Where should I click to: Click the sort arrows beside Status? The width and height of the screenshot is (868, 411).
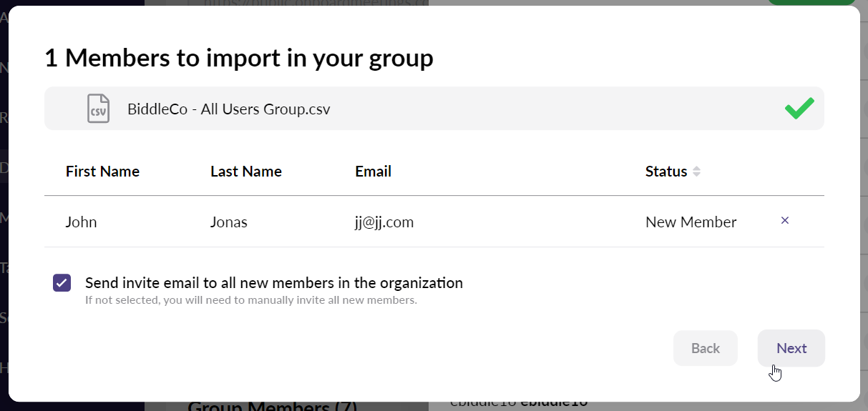click(696, 172)
